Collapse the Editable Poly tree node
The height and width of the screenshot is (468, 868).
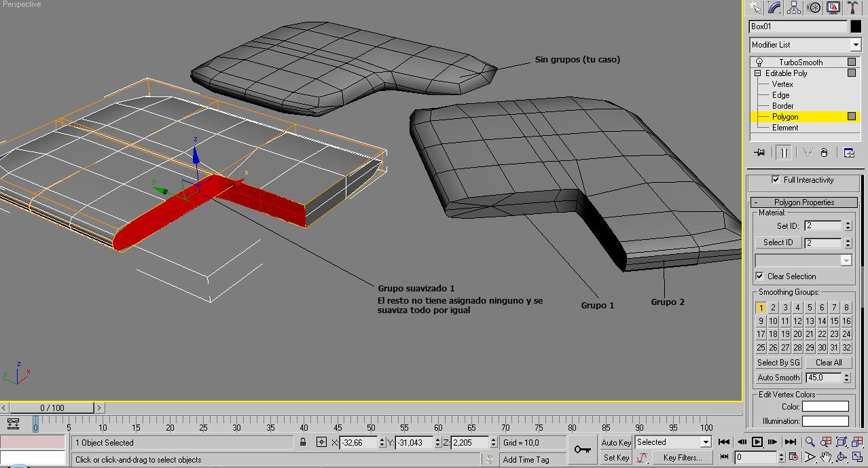[x=758, y=73]
